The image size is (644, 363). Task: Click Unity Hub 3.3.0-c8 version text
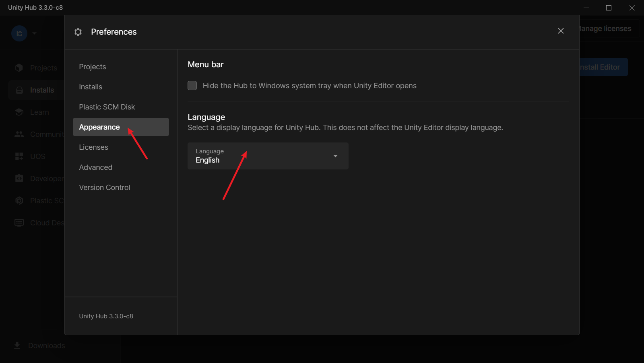pos(106,316)
